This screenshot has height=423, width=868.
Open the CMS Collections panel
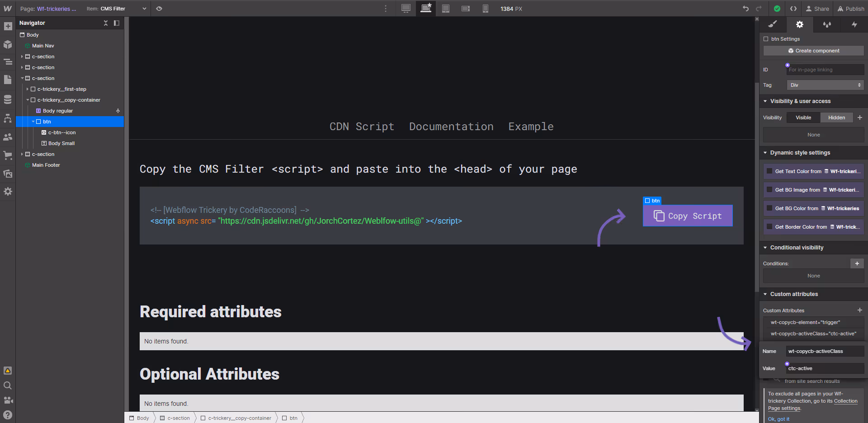(8, 99)
